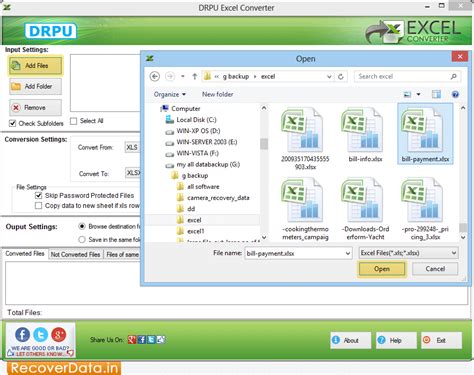Screen dimensions: 474x375
Task: Uncheck Skip Password Protected Files
Action: (38, 195)
